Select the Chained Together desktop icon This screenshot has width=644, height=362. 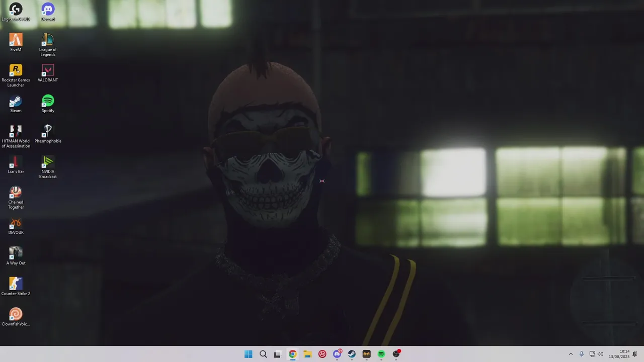(x=16, y=198)
